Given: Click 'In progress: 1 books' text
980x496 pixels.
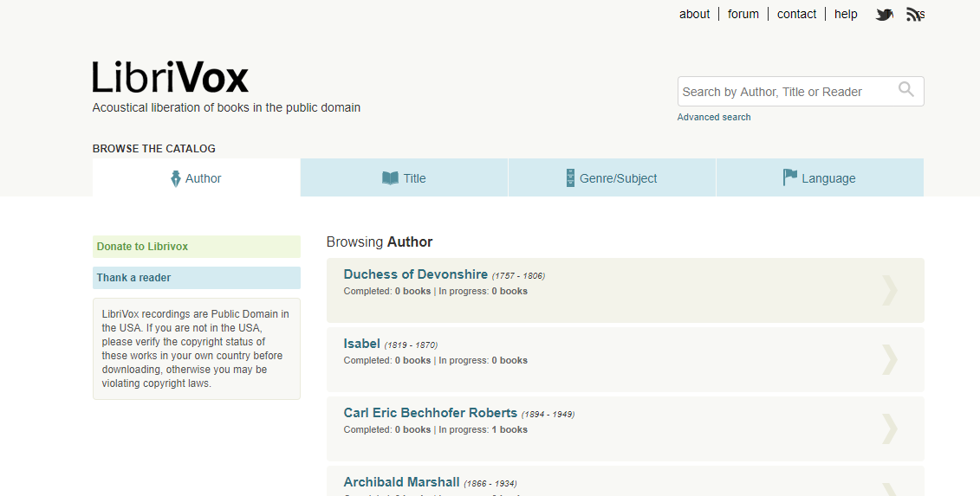Looking at the screenshot, I should 484,430.
